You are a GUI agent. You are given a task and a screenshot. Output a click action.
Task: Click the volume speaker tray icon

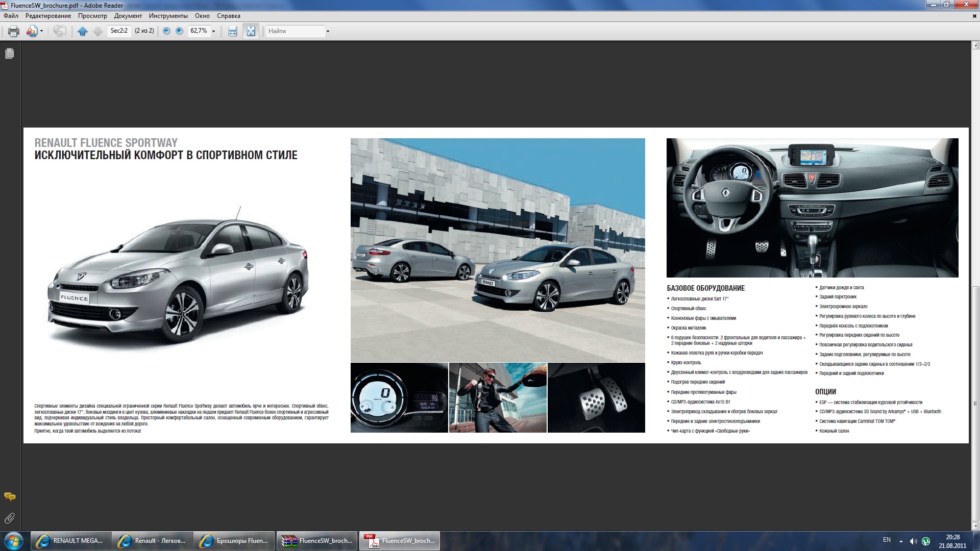pyautogui.click(x=913, y=541)
